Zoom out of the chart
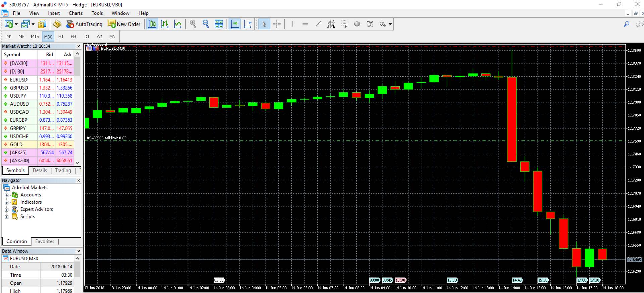Viewport: 644px width, 293px height. (206, 24)
